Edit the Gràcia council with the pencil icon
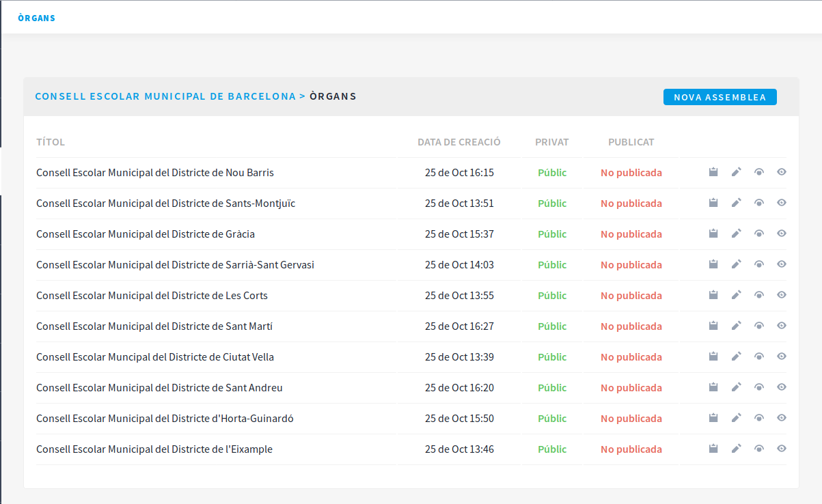Screen dimensions: 822x504 736,234
